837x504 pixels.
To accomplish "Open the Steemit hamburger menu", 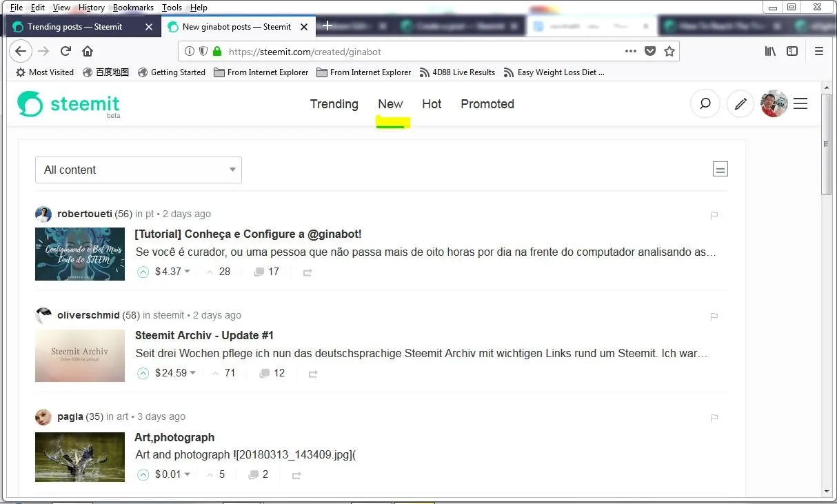I will coord(800,103).
